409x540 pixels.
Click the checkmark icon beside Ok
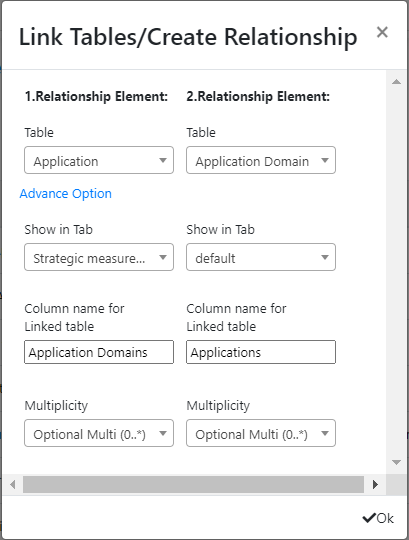click(x=369, y=518)
